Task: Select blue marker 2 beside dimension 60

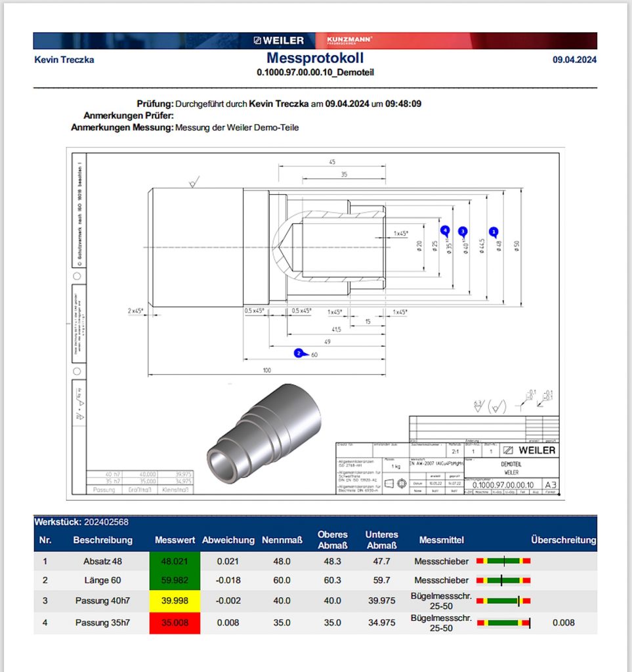Action: 299,353
